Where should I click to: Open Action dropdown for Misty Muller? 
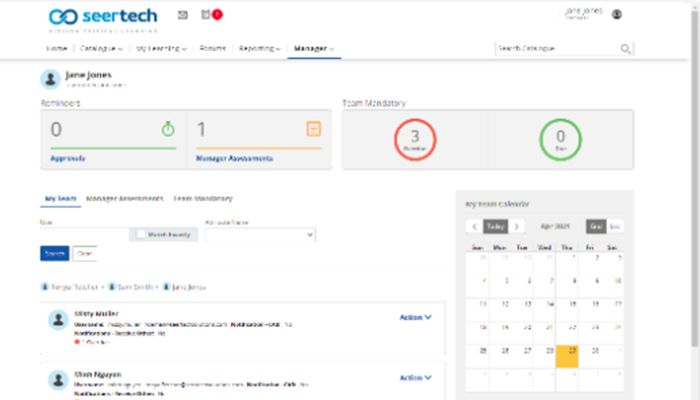(x=415, y=318)
